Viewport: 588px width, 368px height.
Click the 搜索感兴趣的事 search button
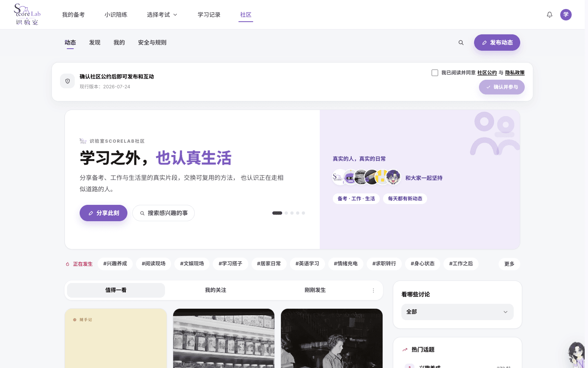tap(163, 213)
